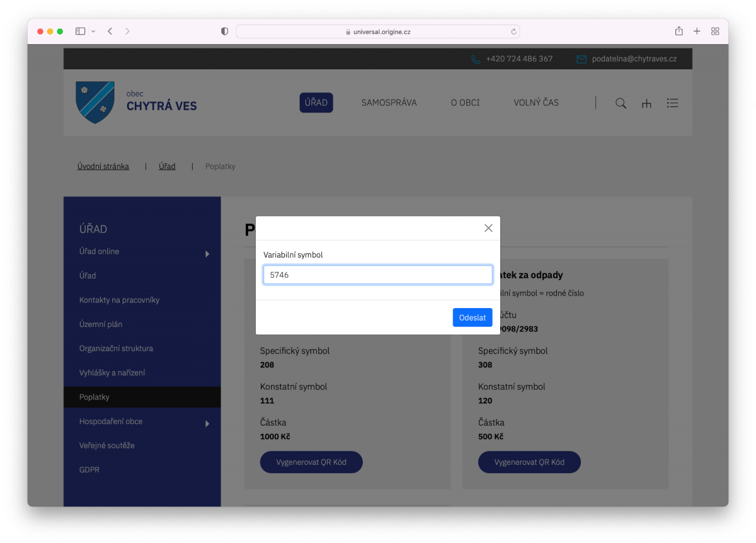Click the Safari sidebar toggle icon
The image size is (756, 543).
(x=80, y=31)
